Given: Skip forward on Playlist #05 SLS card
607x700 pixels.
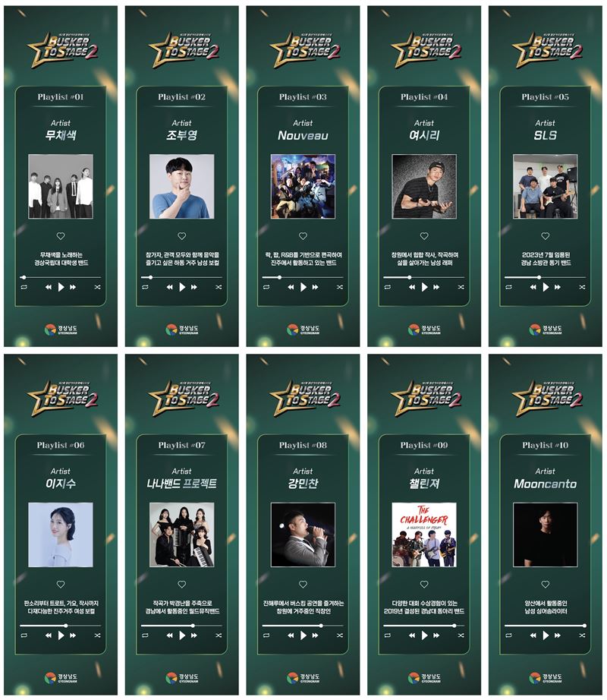Looking at the screenshot, I should point(558,287).
